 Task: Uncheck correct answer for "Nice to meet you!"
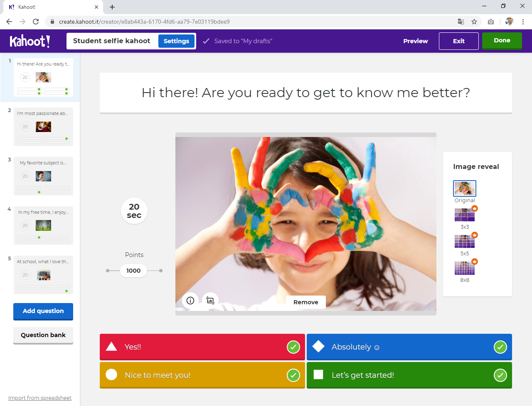tap(293, 375)
